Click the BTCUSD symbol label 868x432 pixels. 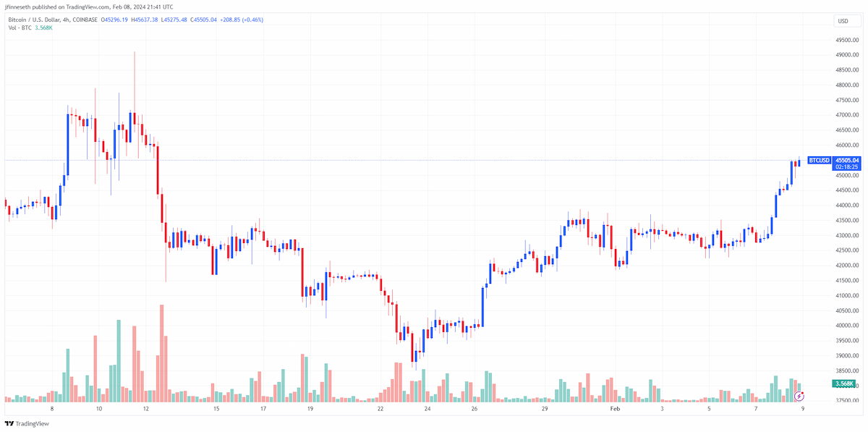[819, 160]
